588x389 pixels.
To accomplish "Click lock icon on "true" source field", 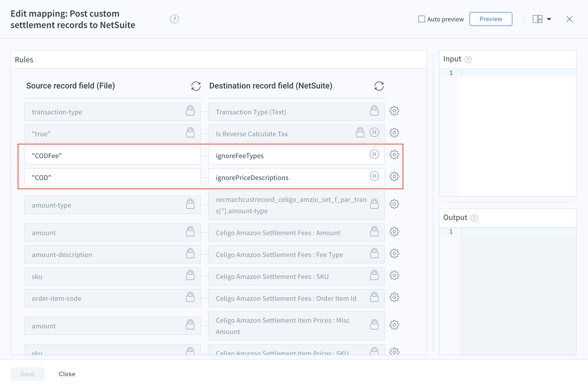I will pyautogui.click(x=190, y=132).
